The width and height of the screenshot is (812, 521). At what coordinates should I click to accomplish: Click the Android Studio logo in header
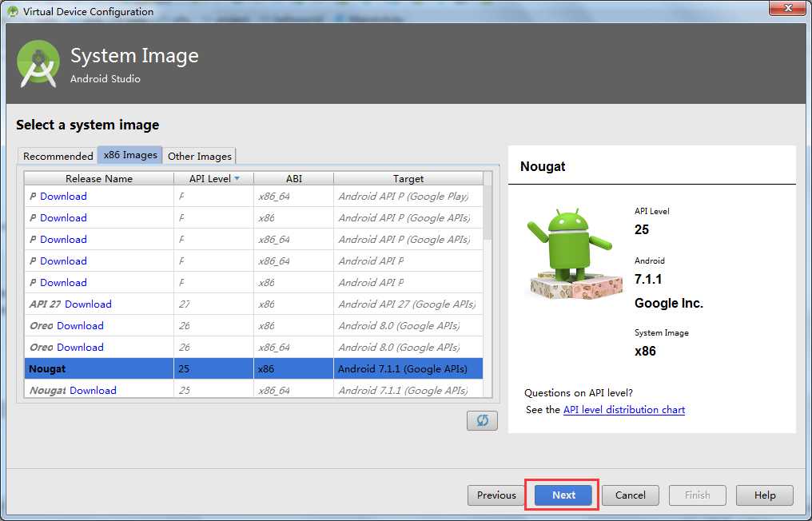click(38, 63)
